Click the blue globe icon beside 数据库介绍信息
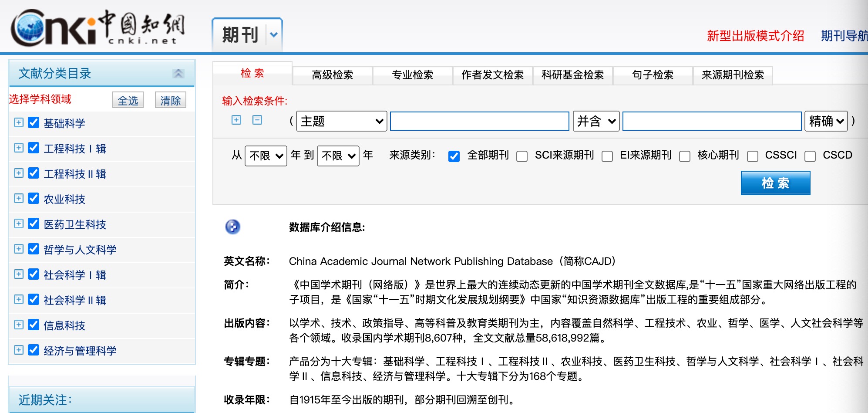The height and width of the screenshot is (413, 868). point(233,227)
